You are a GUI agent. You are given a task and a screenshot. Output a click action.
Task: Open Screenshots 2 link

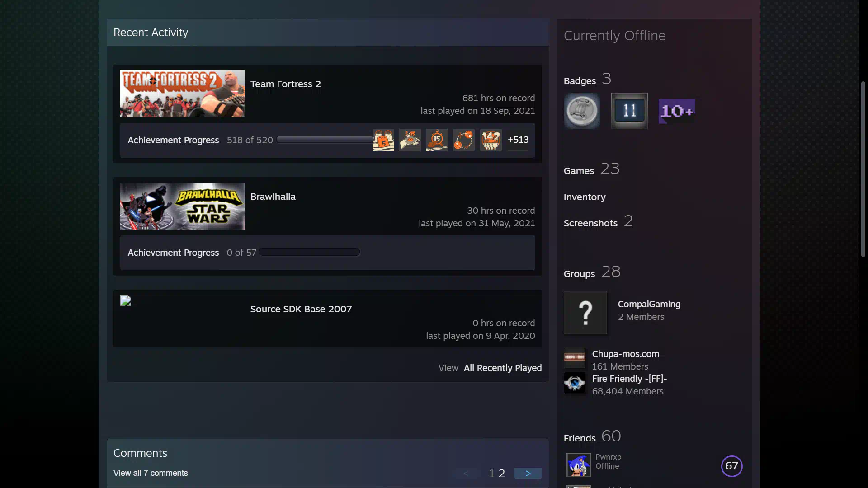(x=598, y=222)
